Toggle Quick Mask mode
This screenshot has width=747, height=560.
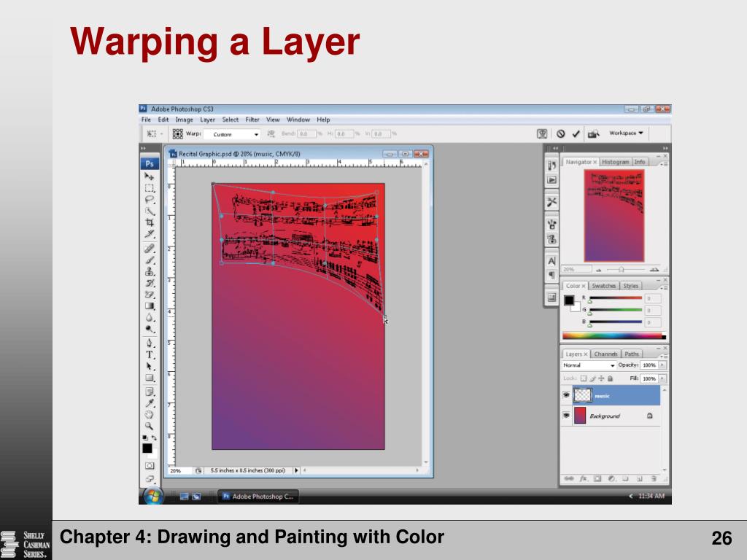pos(149,466)
